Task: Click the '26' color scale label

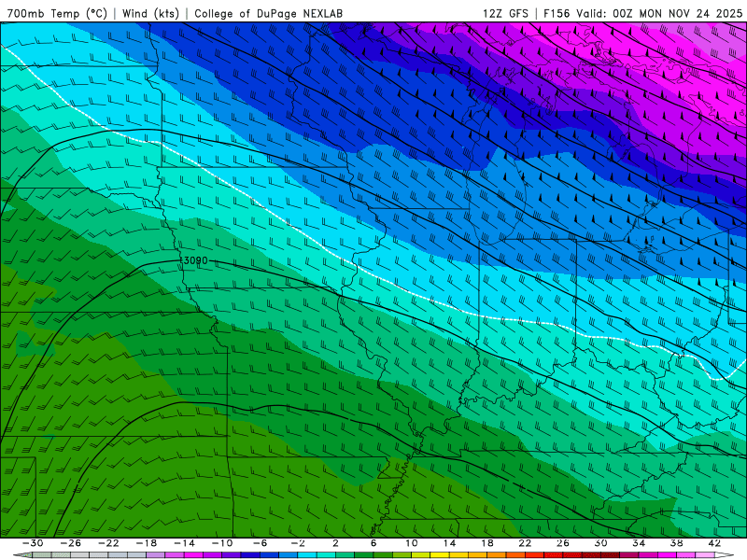Action: click(563, 543)
